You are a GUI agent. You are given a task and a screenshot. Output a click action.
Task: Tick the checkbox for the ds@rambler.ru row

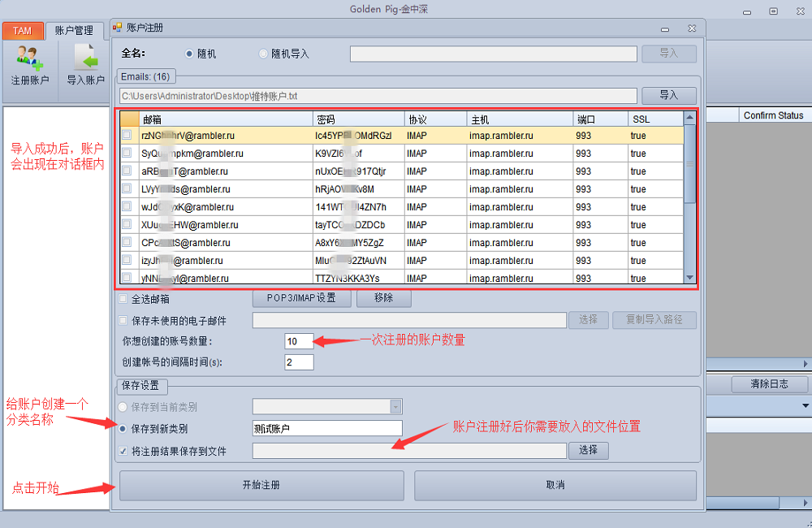(x=127, y=188)
